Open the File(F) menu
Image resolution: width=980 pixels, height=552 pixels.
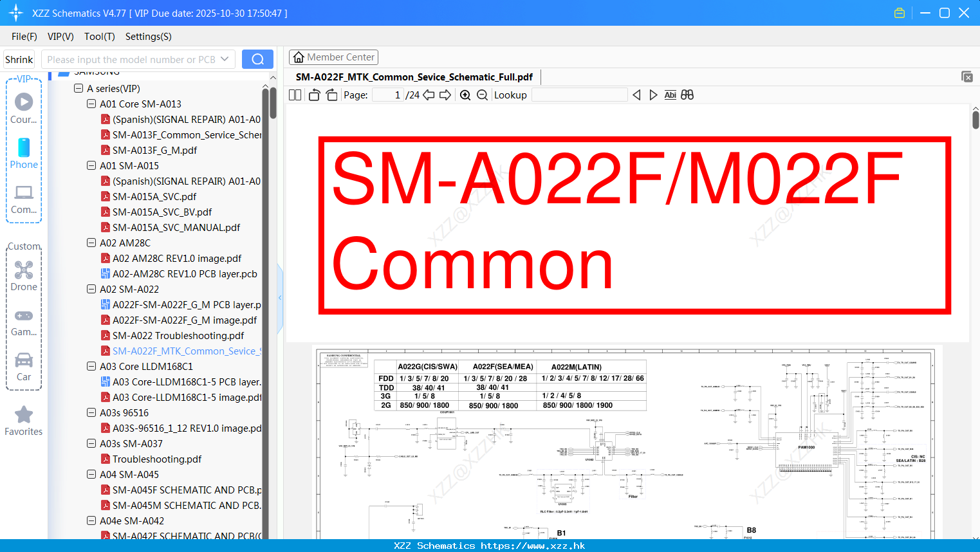[x=24, y=37]
